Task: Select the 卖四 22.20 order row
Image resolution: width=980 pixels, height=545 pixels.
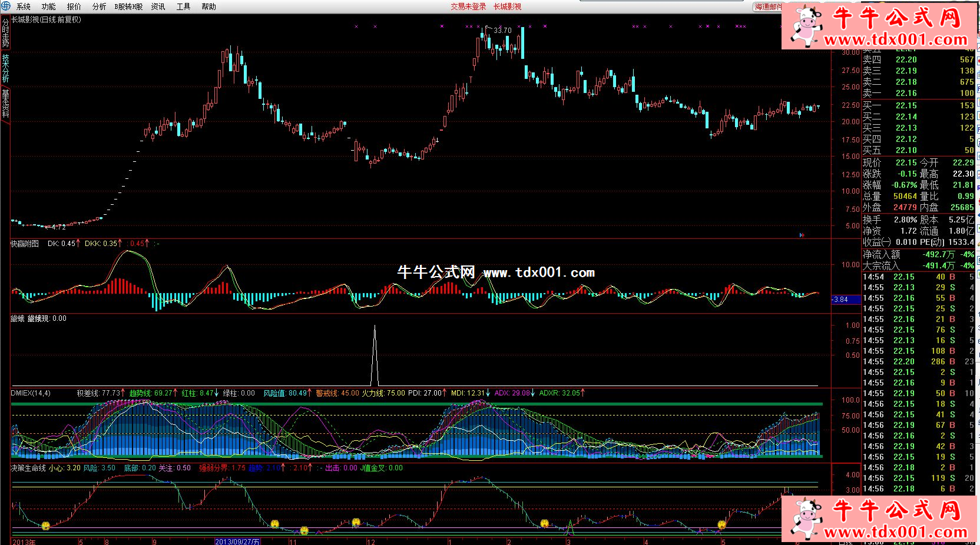Action: [918, 59]
